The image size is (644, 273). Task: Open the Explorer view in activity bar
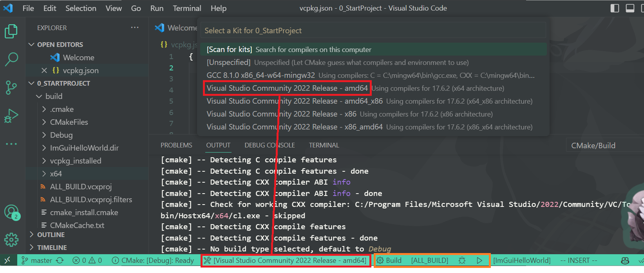click(11, 31)
